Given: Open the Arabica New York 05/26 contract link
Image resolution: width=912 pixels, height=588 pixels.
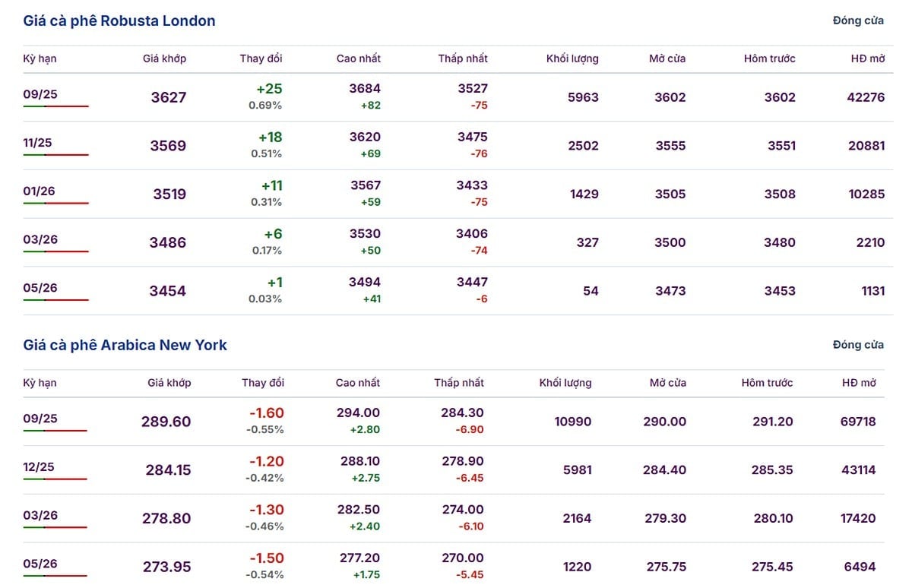Looking at the screenshot, I should click(x=40, y=564).
